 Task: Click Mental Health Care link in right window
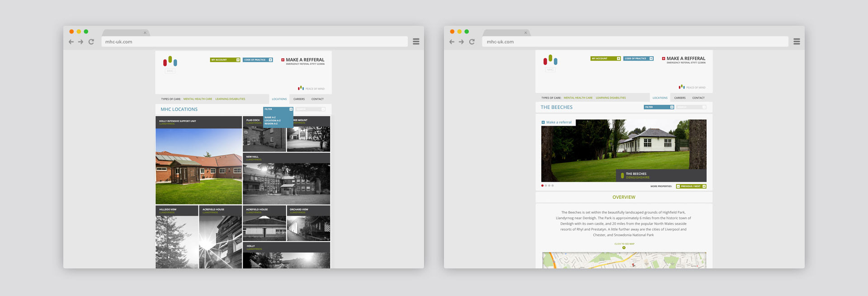pyautogui.click(x=578, y=98)
